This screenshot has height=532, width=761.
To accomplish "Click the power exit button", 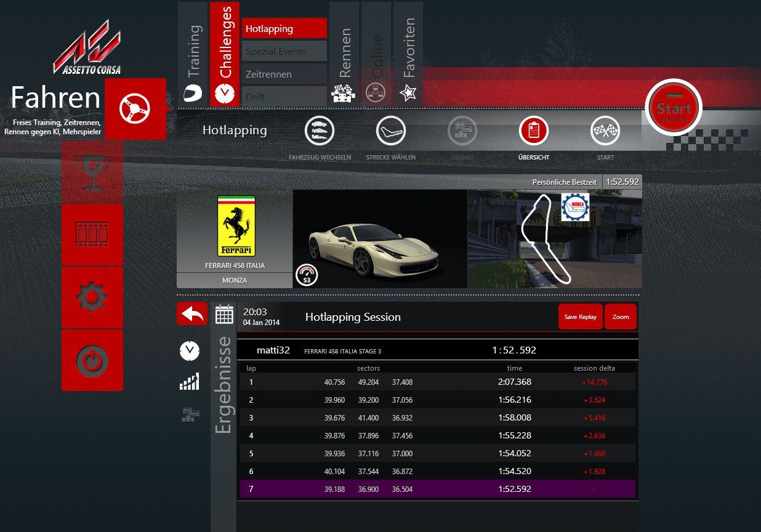I will pos(92,360).
